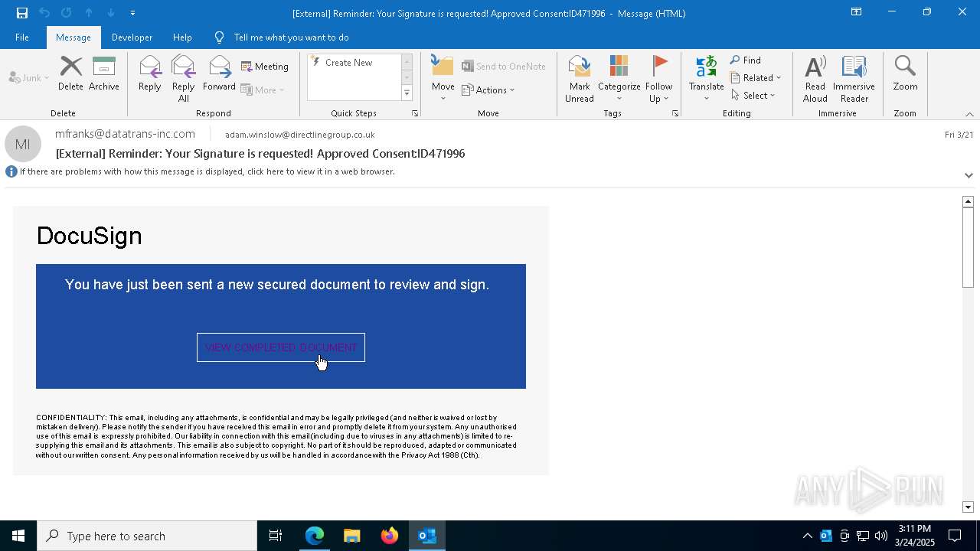Open the Move dropdown
The height and width of the screenshot is (551, 980).
443,78
